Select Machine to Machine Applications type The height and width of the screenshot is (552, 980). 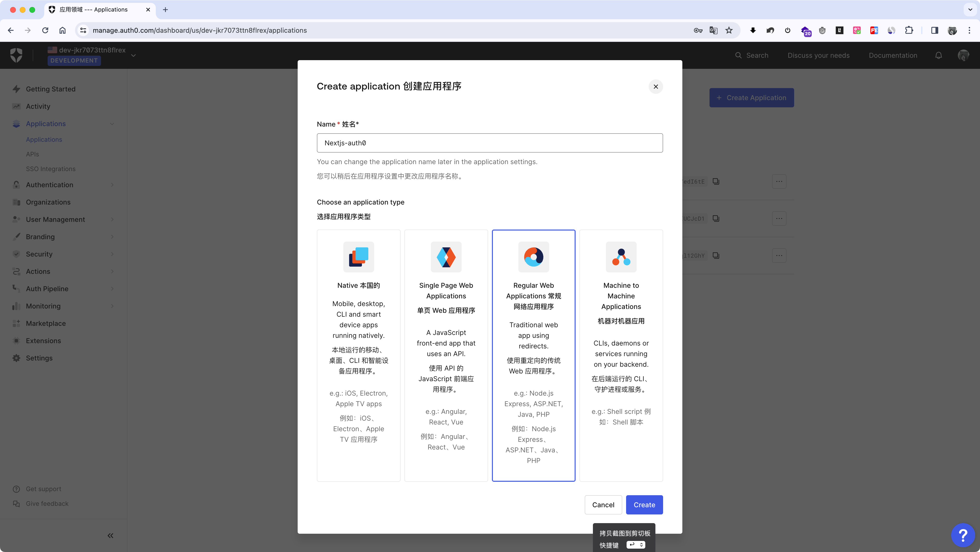[621, 354]
